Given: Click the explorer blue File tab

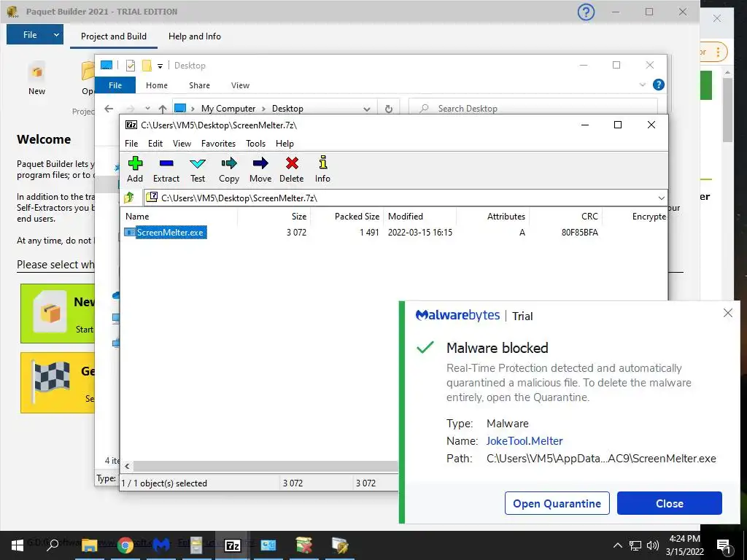Looking at the screenshot, I should (x=115, y=85).
